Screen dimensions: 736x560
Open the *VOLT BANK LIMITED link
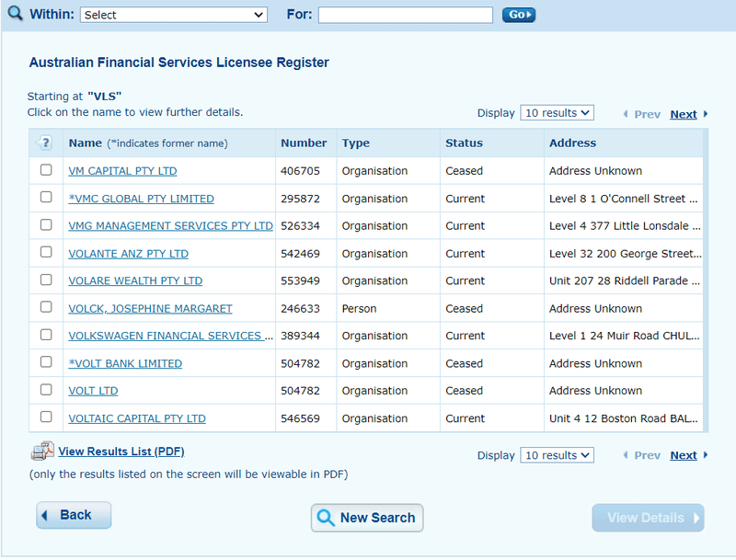[125, 363]
